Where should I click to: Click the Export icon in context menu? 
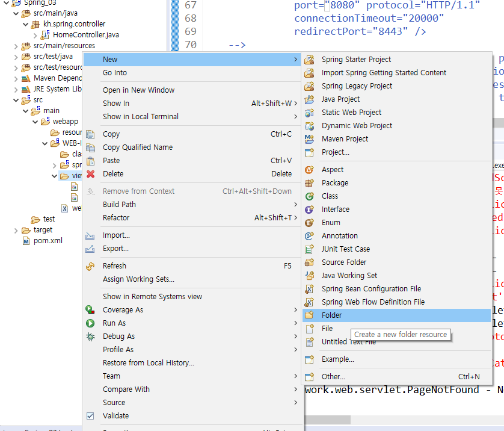point(90,249)
